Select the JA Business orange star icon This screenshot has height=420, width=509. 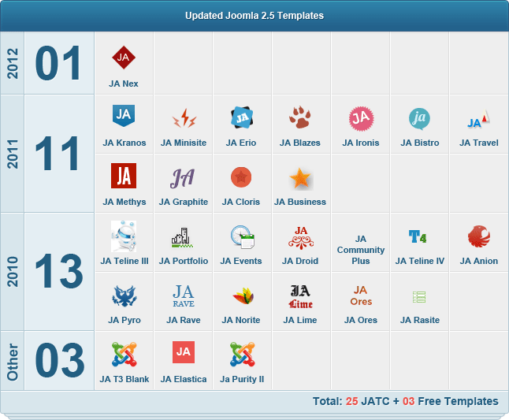click(301, 178)
